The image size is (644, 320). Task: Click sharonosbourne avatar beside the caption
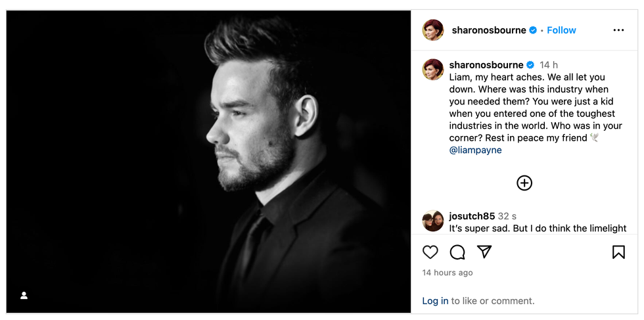(433, 70)
